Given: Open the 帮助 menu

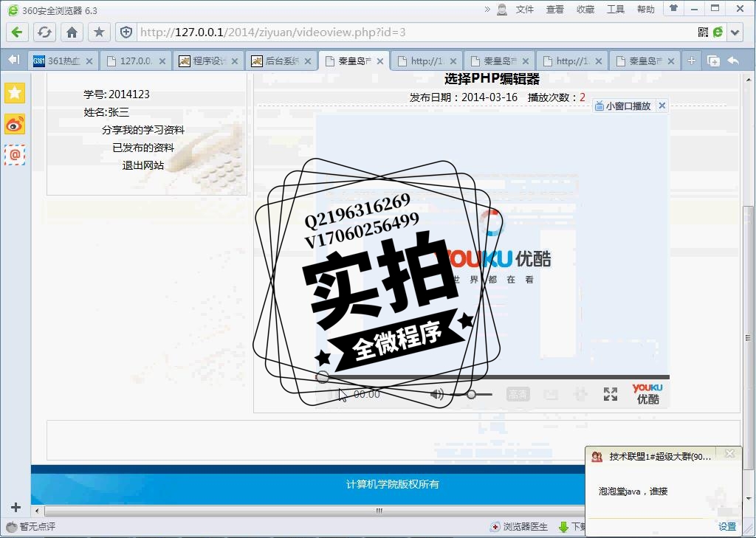Looking at the screenshot, I should click(x=645, y=9).
